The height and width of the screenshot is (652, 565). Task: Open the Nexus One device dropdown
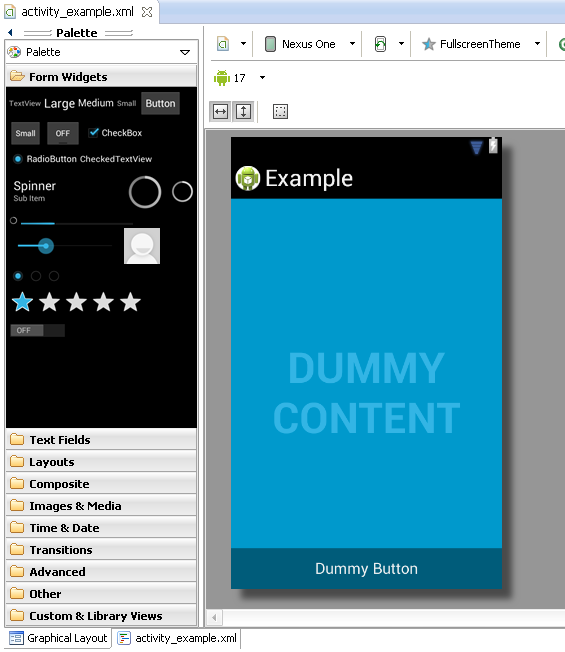coord(352,43)
